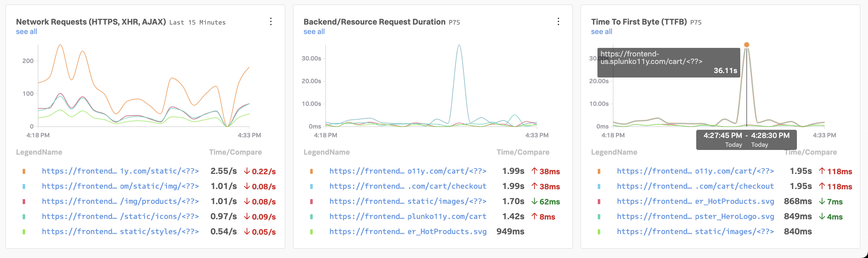Click red swatch for er_HotProducts.svg in TTFB
This screenshot has width=868, height=258.
599,202
